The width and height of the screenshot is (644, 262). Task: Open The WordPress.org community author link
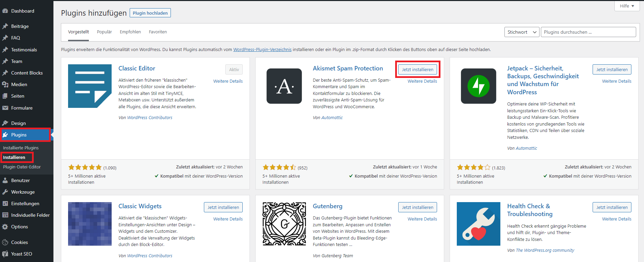coord(545,250)
